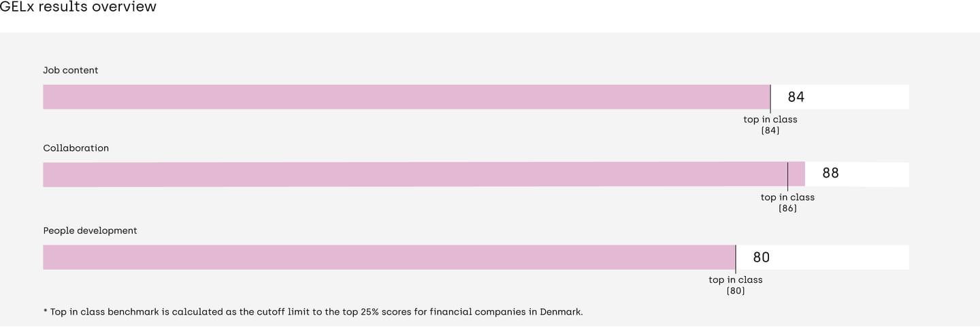Click the score value 80
980x327 pixels.
(762, 258)
